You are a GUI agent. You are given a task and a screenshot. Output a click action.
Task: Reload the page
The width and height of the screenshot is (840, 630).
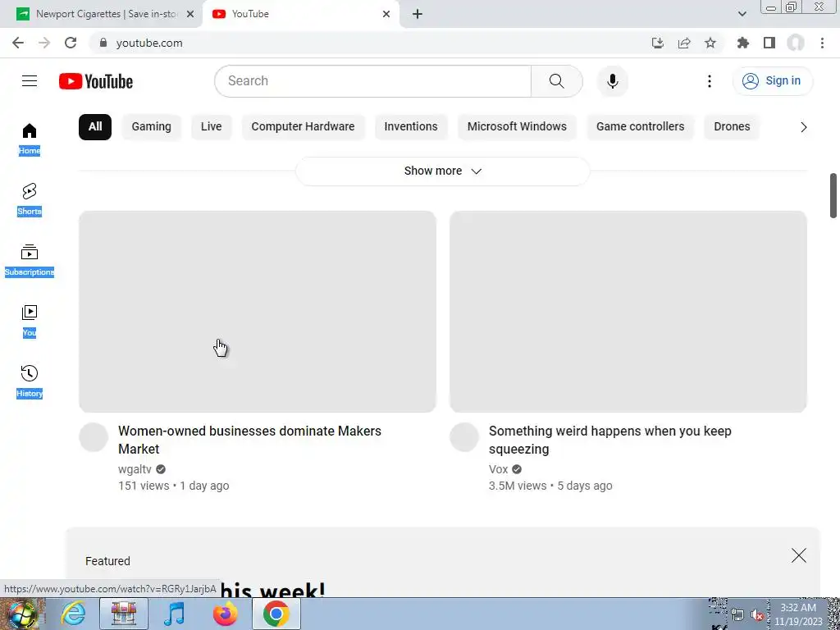pyautogui.click(x=71, y=43)
